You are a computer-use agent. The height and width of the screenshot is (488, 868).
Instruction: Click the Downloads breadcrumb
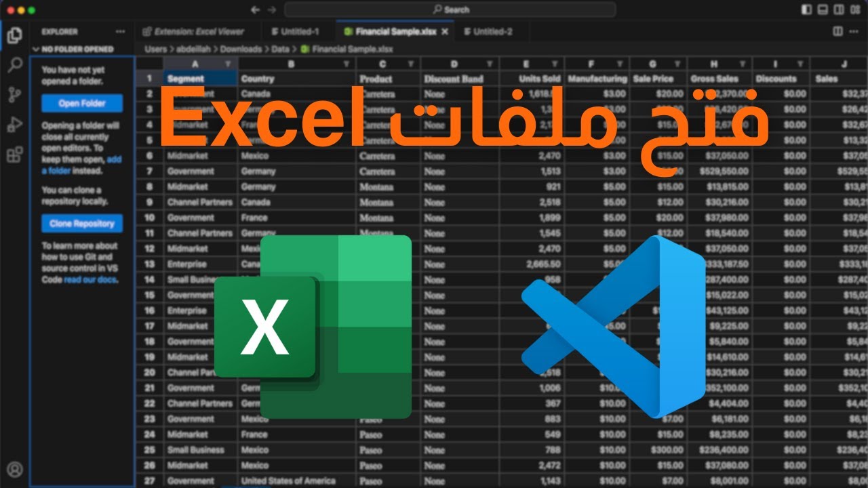(241, 49)
